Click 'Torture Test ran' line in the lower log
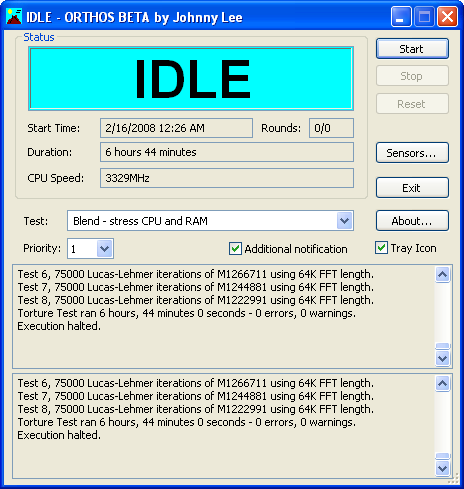Screen dimensions: 464x489 tap(187, 422)
